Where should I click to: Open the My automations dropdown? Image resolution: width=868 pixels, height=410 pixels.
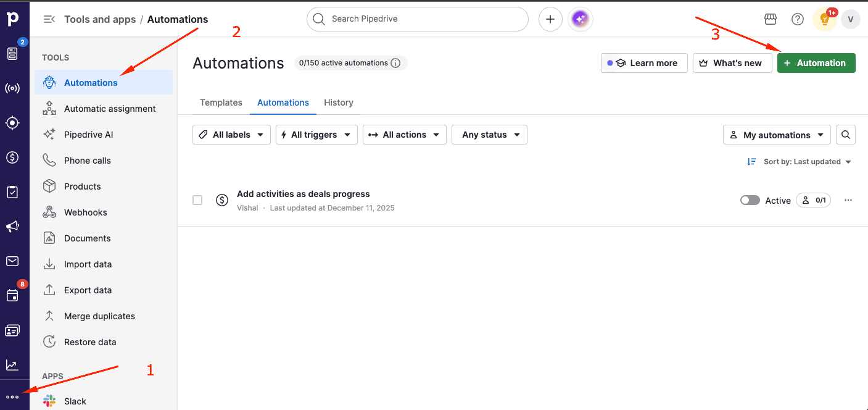[777, 135]
